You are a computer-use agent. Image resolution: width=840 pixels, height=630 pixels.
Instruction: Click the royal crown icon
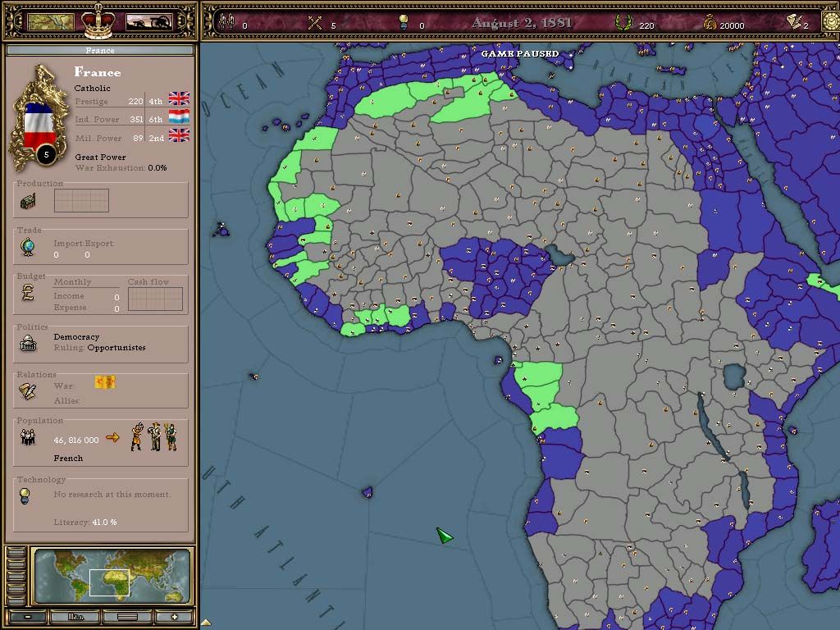98,21
